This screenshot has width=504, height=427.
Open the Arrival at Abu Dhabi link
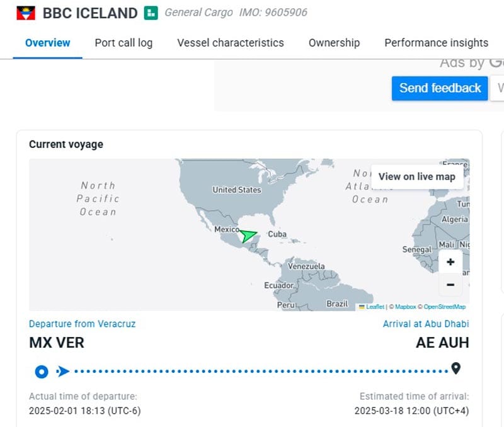tap(426, 324)
